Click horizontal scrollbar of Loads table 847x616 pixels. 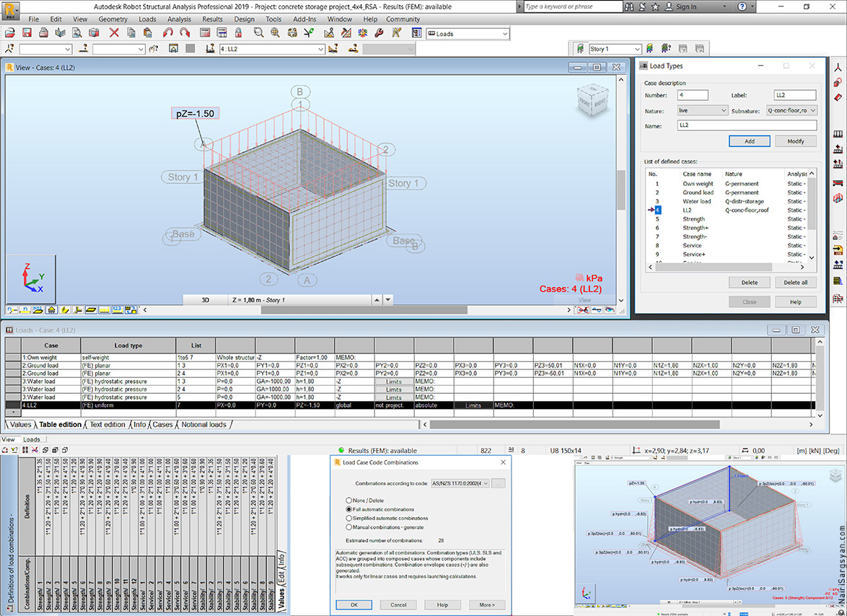575,425
